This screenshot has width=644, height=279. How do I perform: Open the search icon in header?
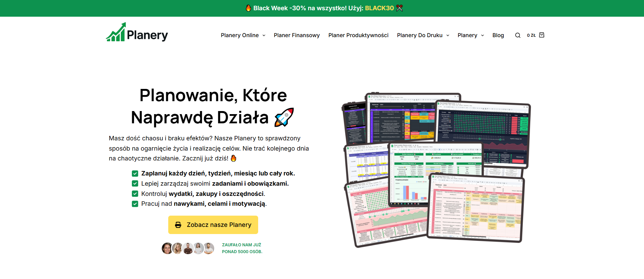point(518,35)
